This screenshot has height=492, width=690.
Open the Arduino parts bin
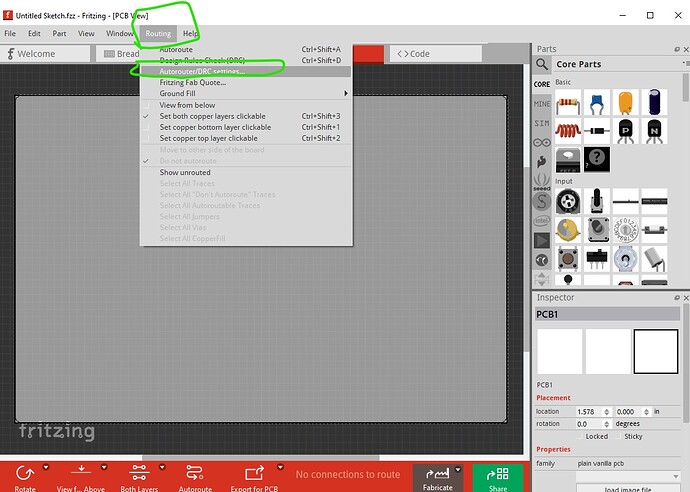(542, 143)
